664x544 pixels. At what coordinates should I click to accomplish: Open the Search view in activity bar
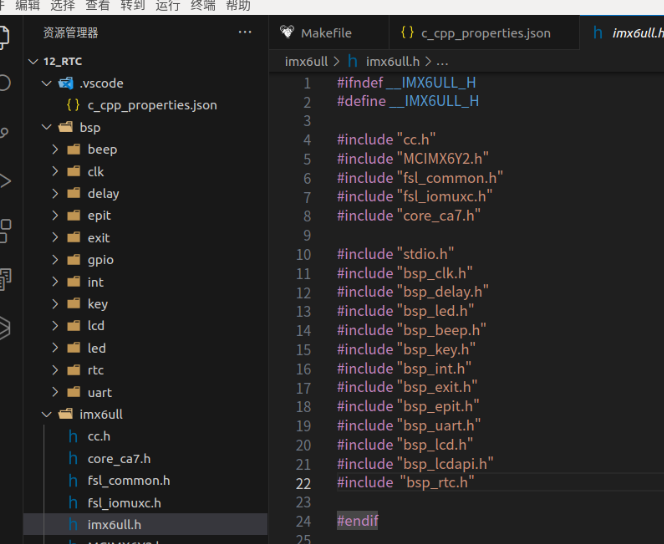pyautogui.click(x=5, y=84)
